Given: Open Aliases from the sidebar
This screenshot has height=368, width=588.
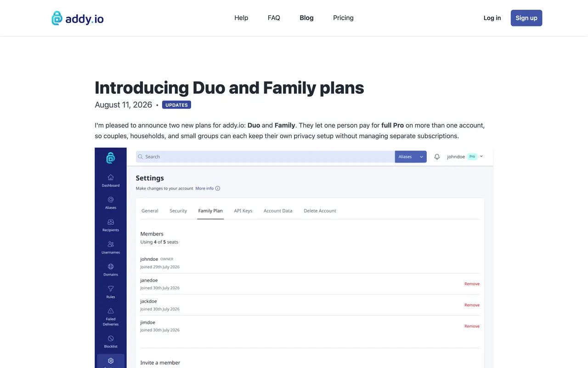Looking at the screenshot, I should pyautogui.click(x=111, y=203).
